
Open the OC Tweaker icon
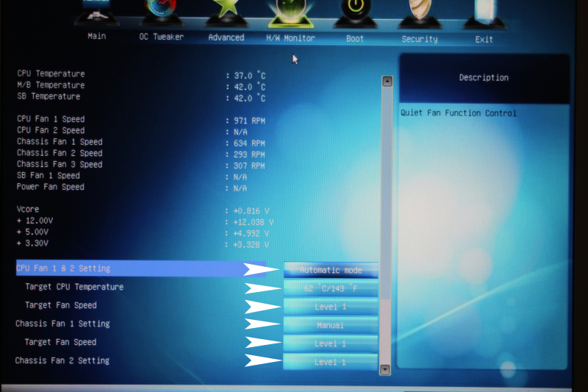click(161, 13)
